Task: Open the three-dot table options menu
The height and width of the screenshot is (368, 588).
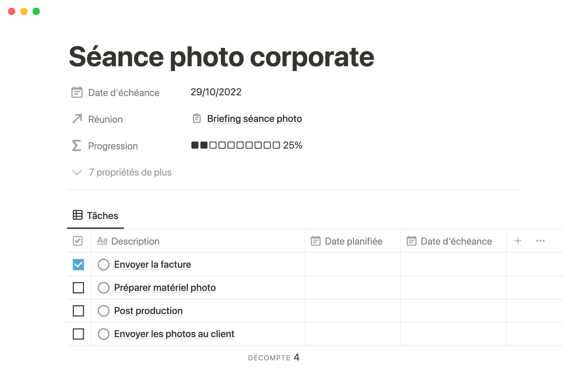Action: click(540, 241)
